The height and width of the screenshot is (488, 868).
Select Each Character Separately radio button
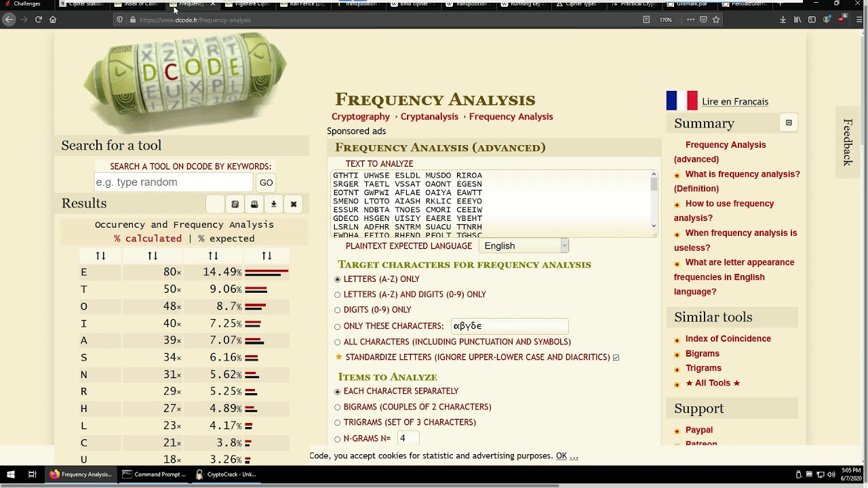(337, 392)
